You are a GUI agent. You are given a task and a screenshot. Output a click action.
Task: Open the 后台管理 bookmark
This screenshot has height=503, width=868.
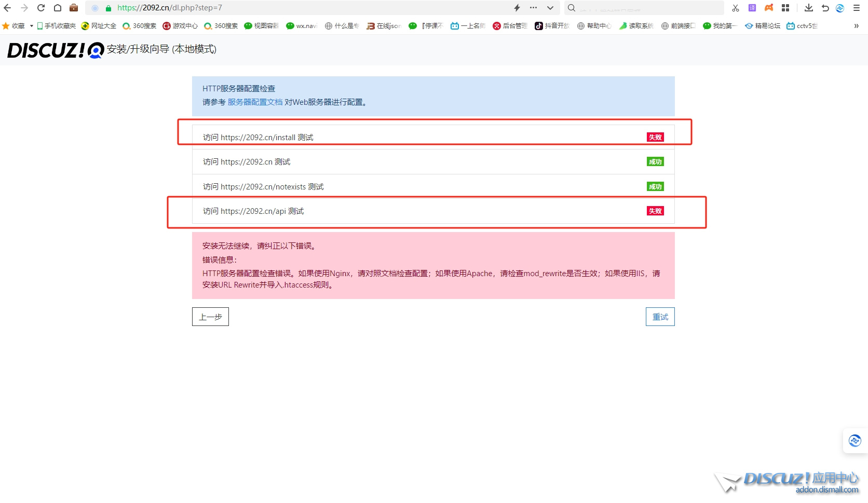(510, 26)
